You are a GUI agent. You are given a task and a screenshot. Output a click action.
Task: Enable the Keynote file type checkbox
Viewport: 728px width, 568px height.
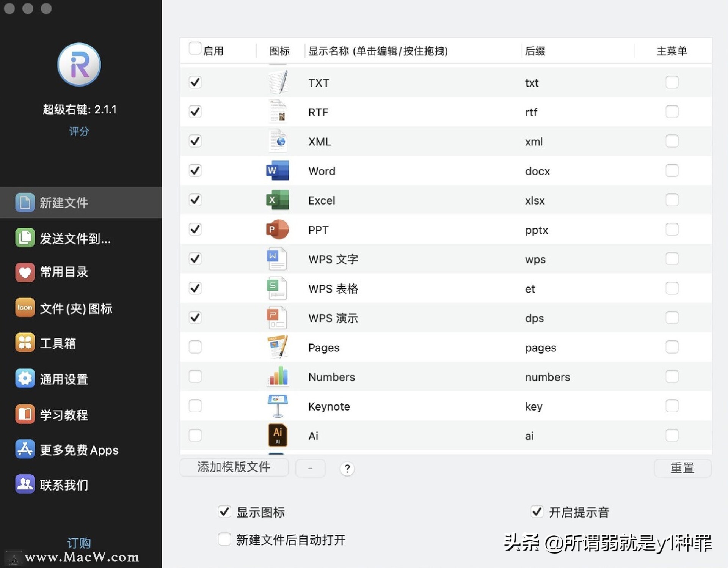[x=195, y=406]
